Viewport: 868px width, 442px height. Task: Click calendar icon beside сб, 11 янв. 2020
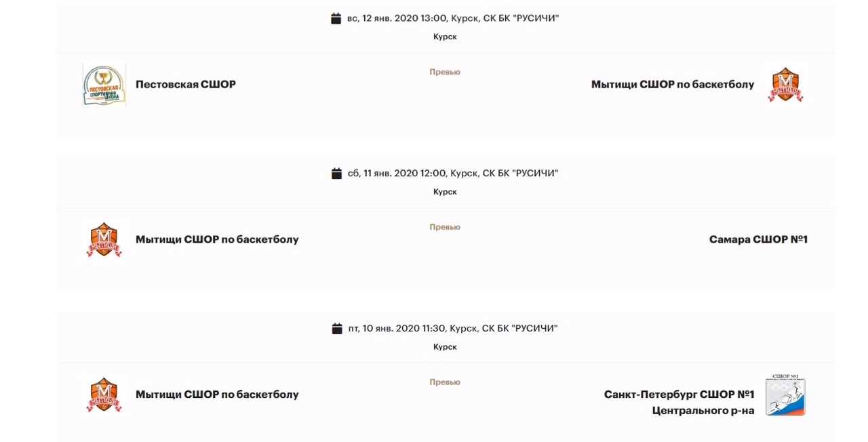(336, 174)
